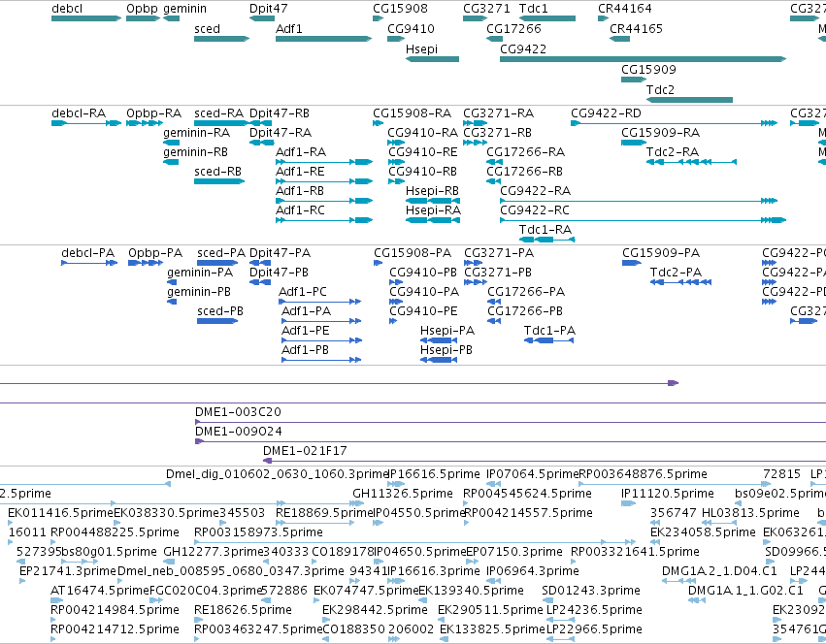Click the Adf1-PC protein feature
Screen dimensions: 826x644
320,302
